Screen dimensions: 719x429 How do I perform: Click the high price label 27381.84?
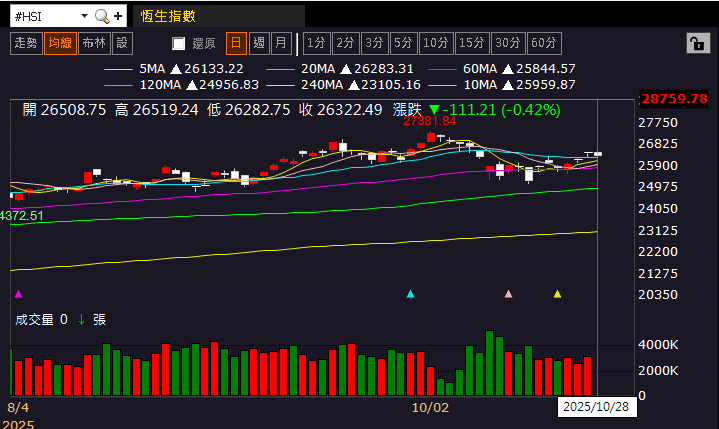point(430,121)
